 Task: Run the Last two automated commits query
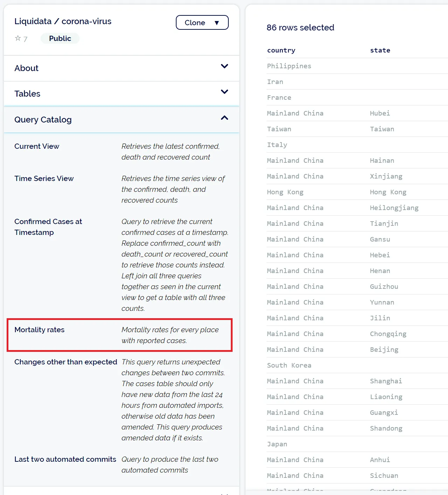pyautogui.click(x=65, y=459)
